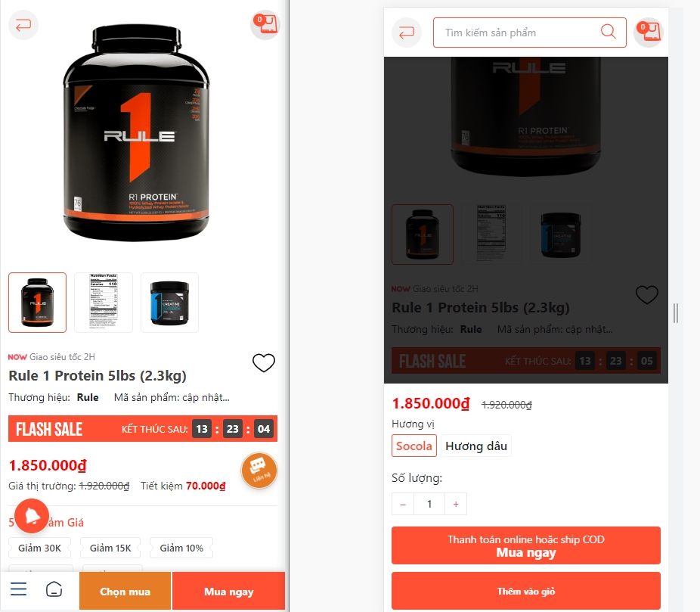The height and width of the screenshot is (612, 700).
Task: Select the Hương dâu flavor option
Action: click(x=476, y=446)
